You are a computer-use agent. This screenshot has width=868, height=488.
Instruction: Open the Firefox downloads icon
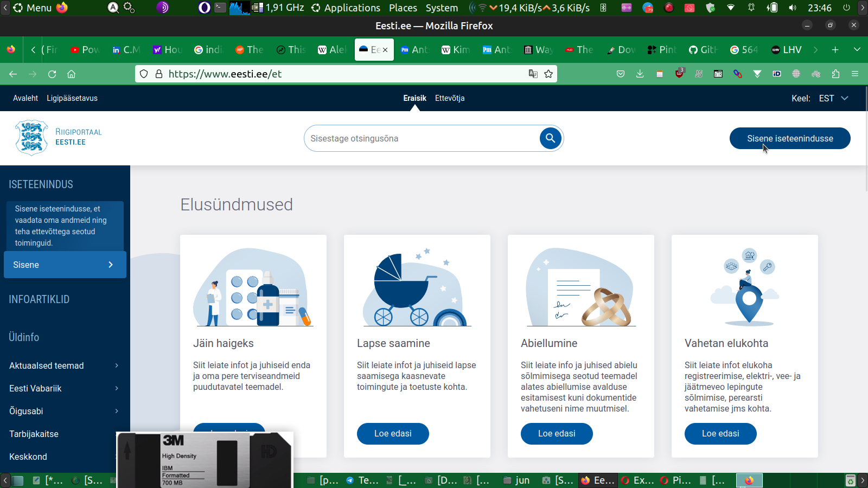[640, 74]
